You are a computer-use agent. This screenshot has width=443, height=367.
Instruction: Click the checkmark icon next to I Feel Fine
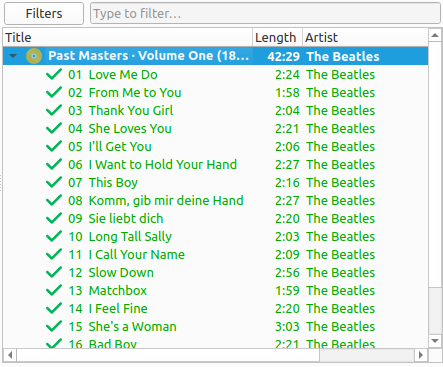(x=54, y=308)
